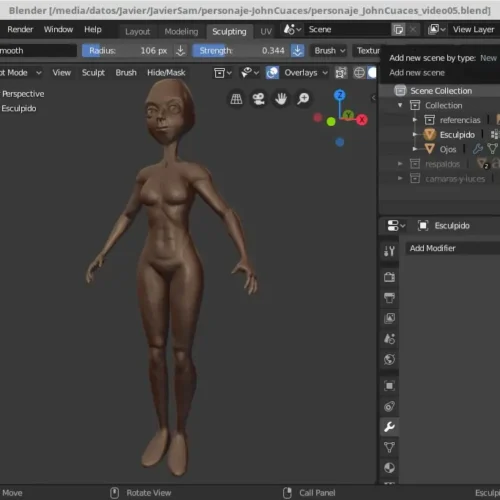The image size is (500, 500).
Task: Click the Esculpido mesh icon in outliner
Action: (429, 135)
